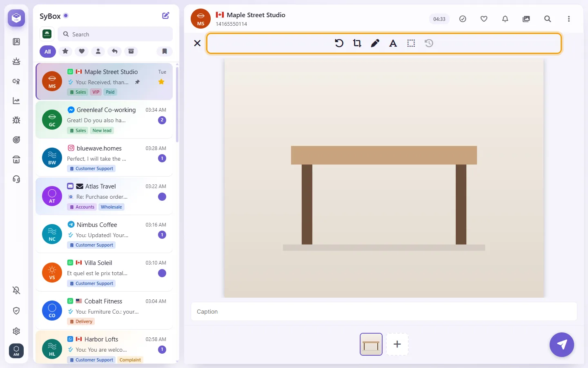Select the Text tool in image editor

393,43
